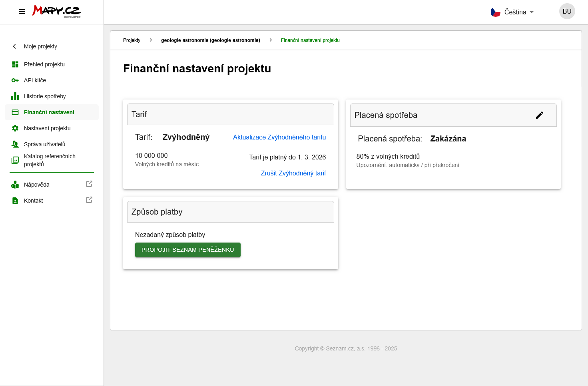Click Zrušit Zvýhodněný tarif link
This screenshot has width=588, height=386.
(x=293, y=173)
